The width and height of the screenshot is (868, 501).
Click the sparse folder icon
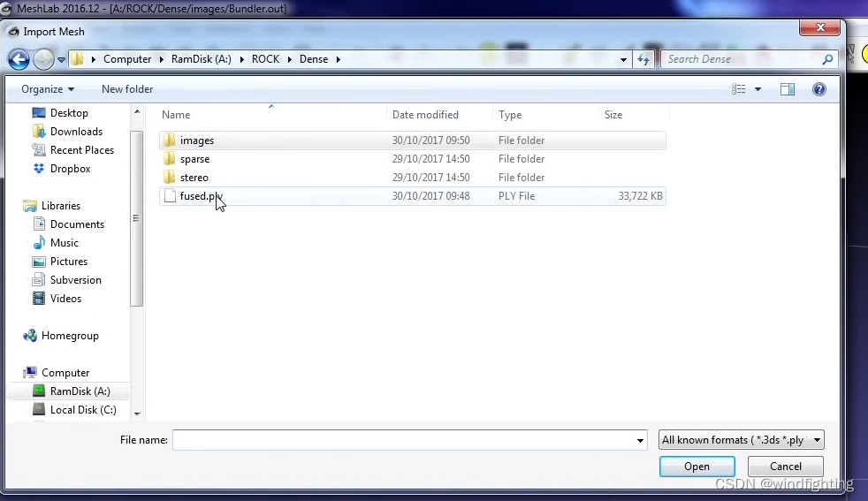click(170, 159)
